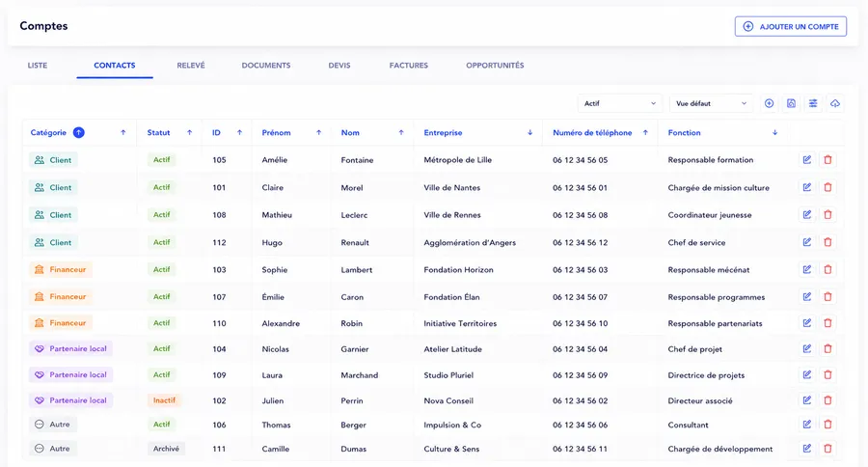
Task: Open the OPPORTUNITÉS tab
Action: [495, 66]
